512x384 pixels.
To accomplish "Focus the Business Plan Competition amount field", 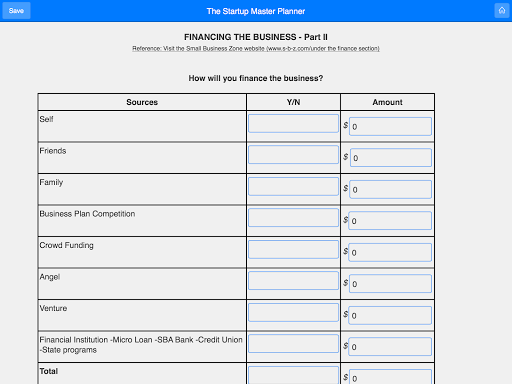I will (x=390, y=221).
